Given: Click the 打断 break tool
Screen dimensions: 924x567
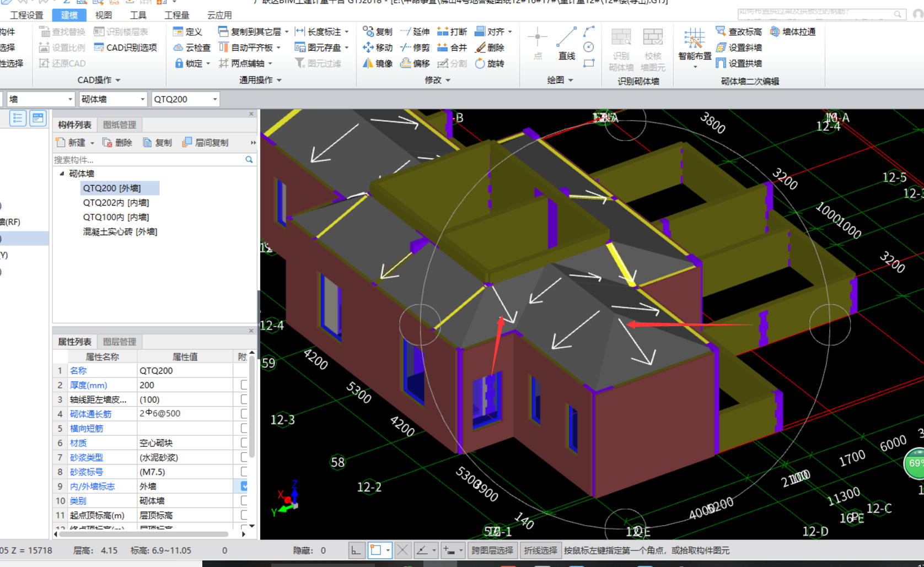Looking at the screenshot, I should [x=452, y=32].
